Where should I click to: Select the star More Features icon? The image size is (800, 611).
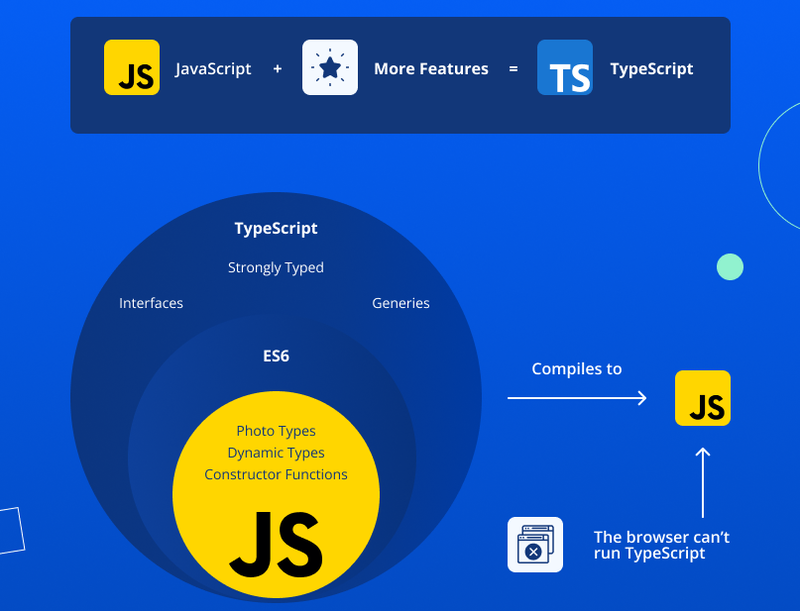(x=330, y=68)
